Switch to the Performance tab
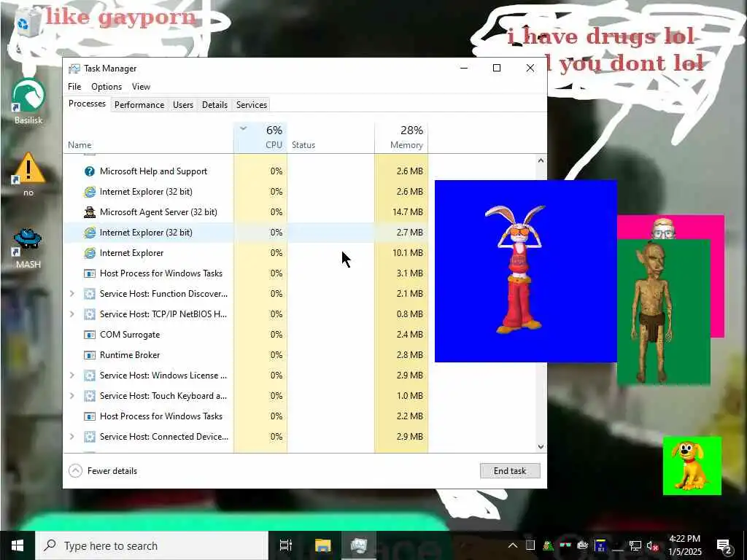Image resolution: width=747 pixels, height=560 pixels. [139, 105]
